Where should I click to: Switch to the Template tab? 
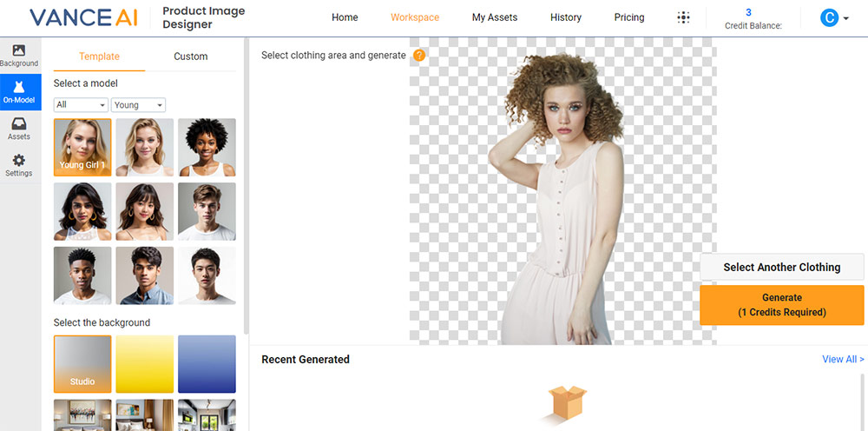coord(99,56)
